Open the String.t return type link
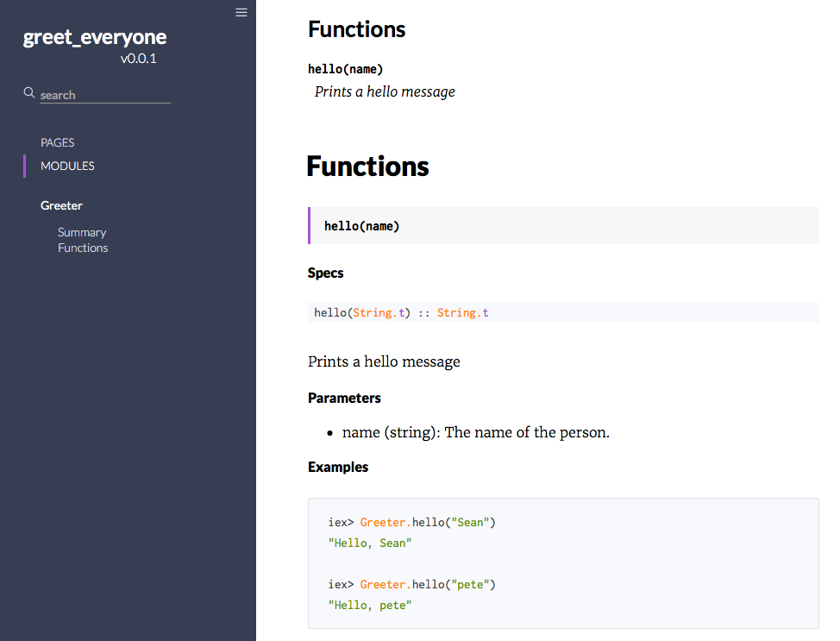The width and height of the screenshot is (840, 641). click(x=462, y=312)
